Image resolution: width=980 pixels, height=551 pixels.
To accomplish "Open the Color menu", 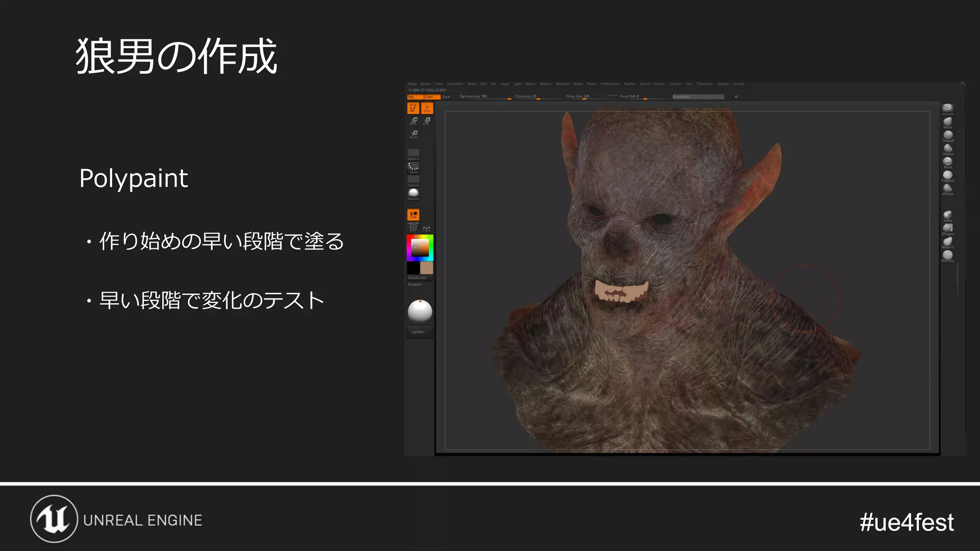I will coord(438,84).
